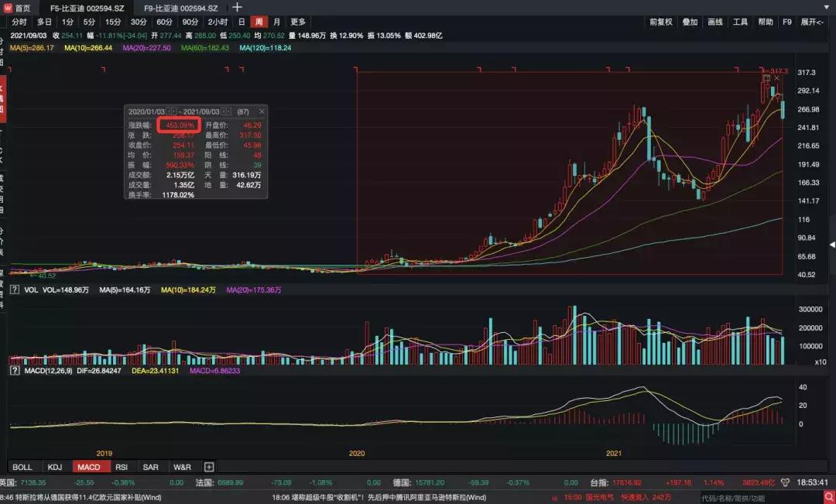836x504 pixels.
Task: Open 前复权 adjustment dropdown
Action: [660, 22]
